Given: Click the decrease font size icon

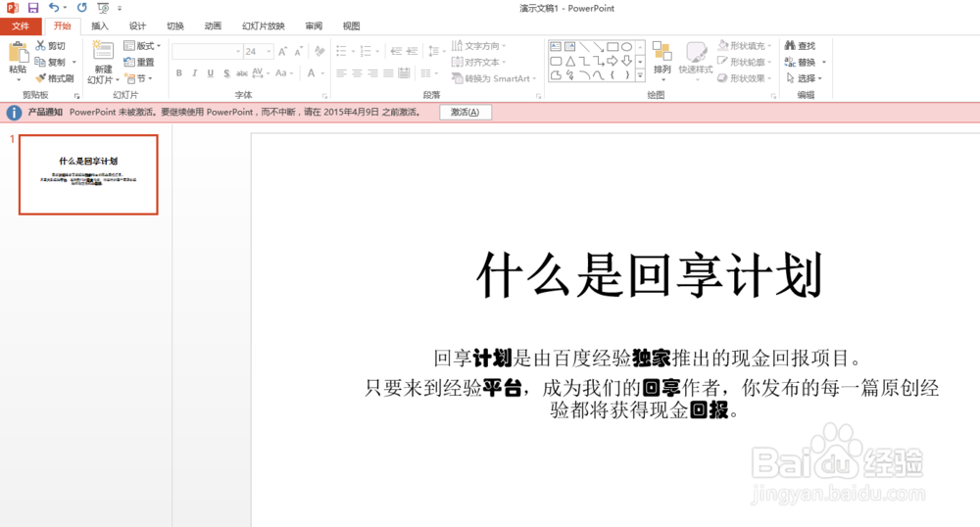Looking at the screenshot, I should (x=298, y=51).
